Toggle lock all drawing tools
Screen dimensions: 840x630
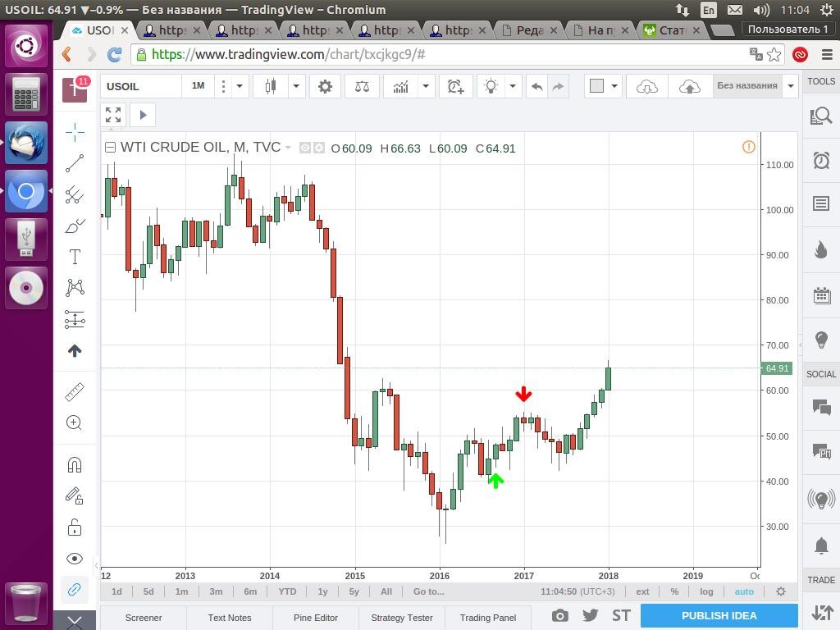point(75,527)
